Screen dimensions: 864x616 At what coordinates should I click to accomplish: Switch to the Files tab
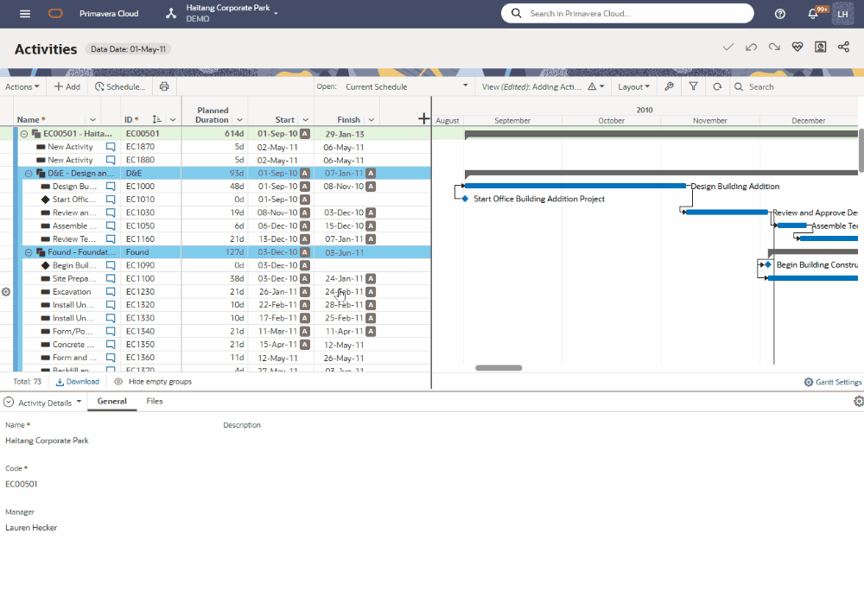click(x=155, y=401)
